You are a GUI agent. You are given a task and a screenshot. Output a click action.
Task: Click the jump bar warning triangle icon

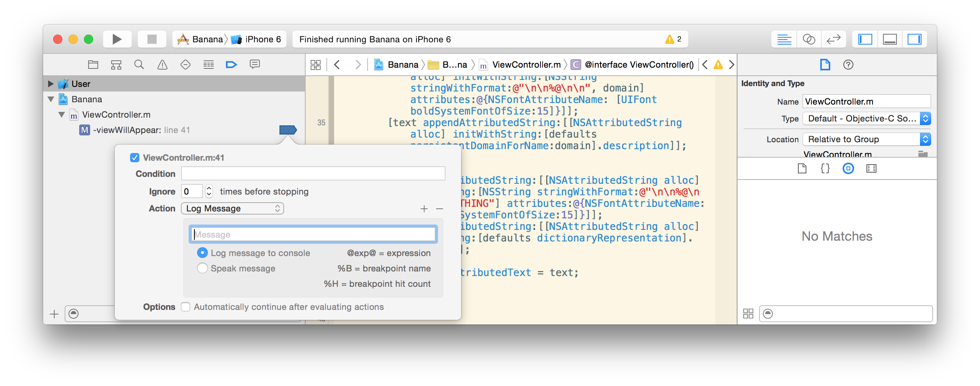pyautogui.click(x=718, y=65)
